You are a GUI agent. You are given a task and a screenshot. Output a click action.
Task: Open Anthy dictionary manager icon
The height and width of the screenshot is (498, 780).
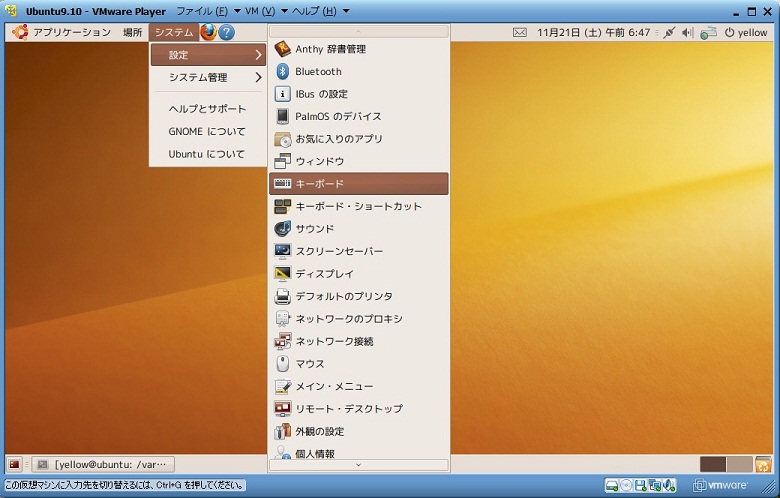[x=283, y=49]
